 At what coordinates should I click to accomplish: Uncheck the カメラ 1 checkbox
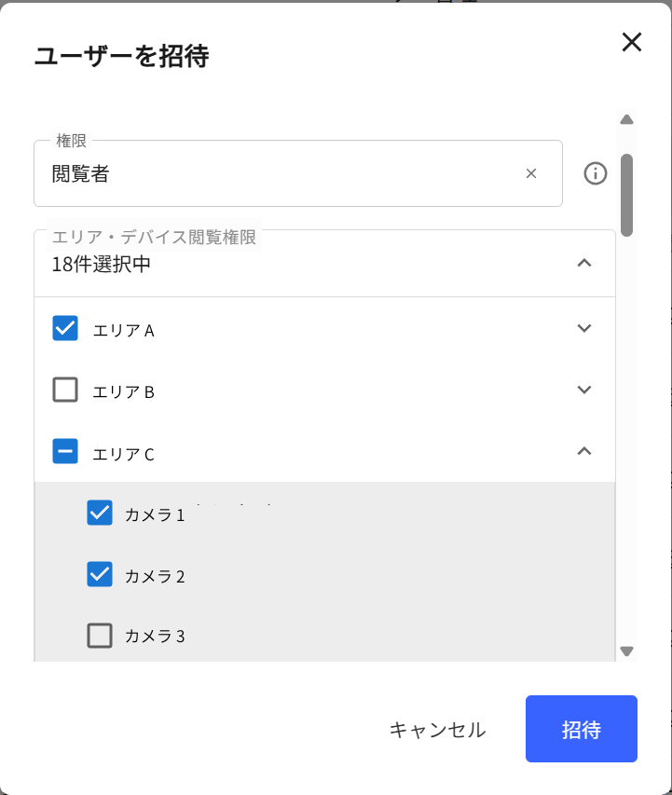point(100,513)
